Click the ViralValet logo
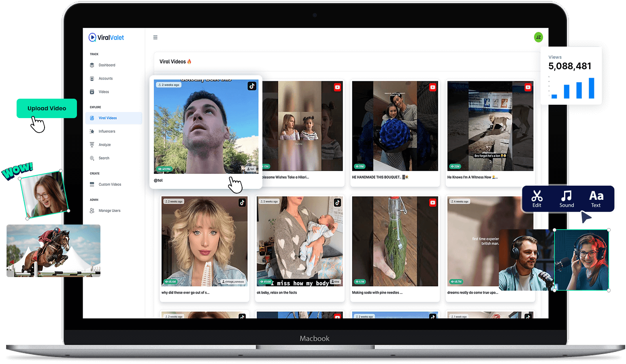The width and height of the screenshot is (626, 364). click(x=106, y=38)
